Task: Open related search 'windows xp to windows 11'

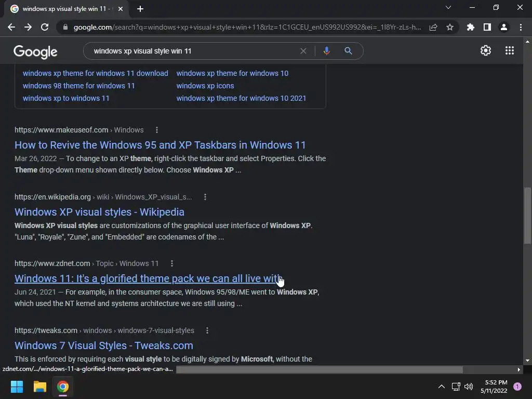Action: pos(66,98)
